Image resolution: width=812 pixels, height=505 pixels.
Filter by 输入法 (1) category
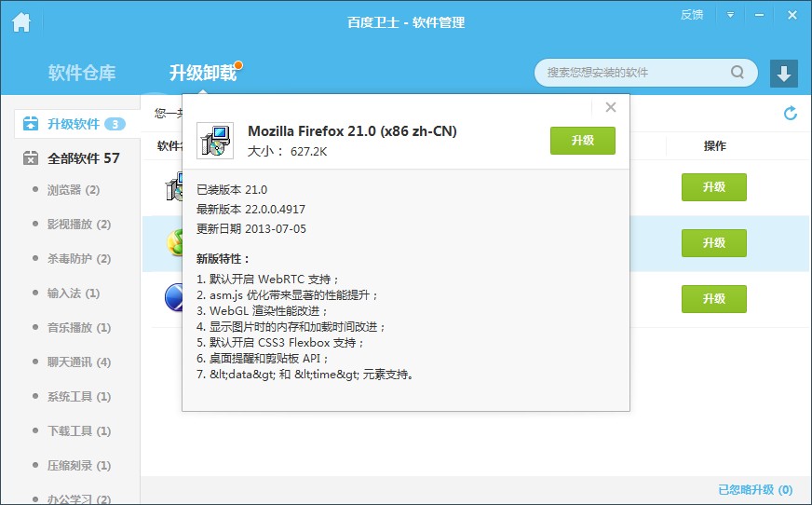coord(74,293)
